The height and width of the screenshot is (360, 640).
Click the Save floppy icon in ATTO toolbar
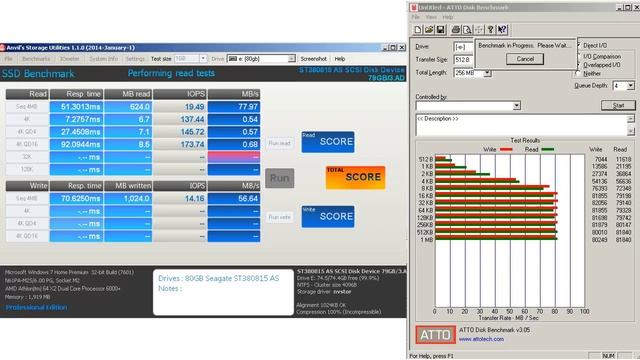coord(440,29)
